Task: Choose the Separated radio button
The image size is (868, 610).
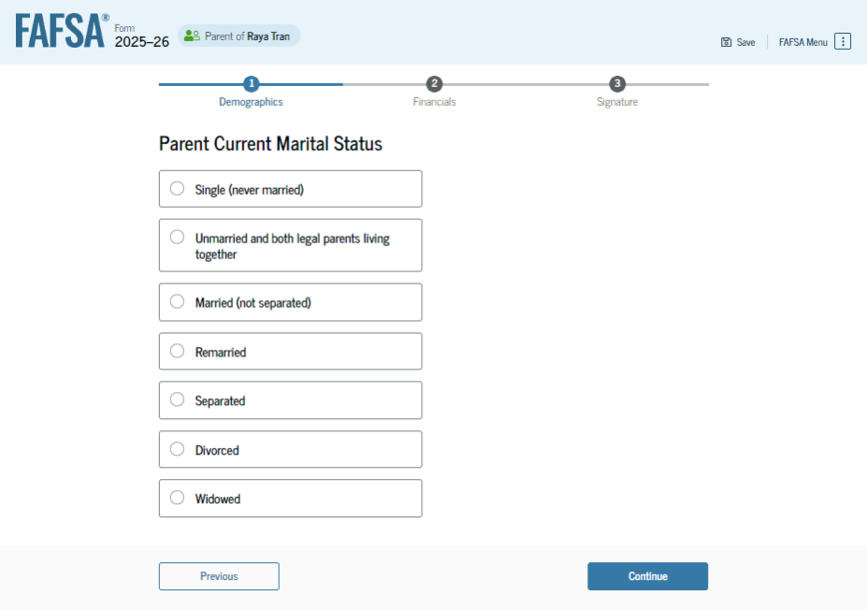Action: 178,400
